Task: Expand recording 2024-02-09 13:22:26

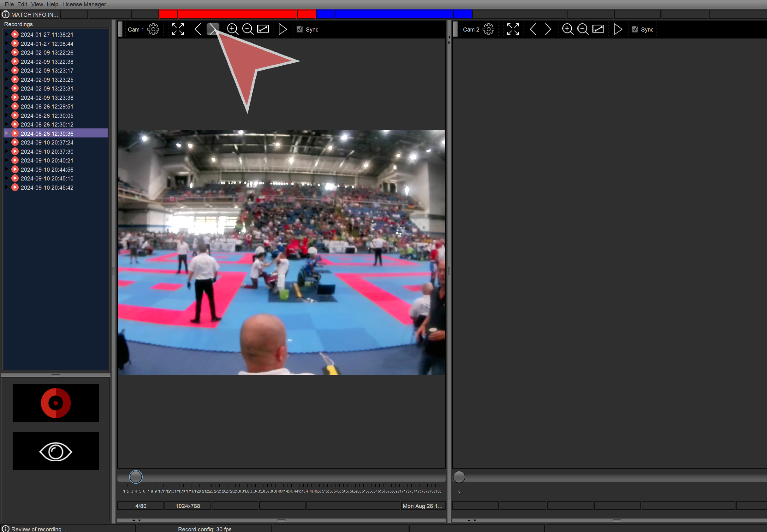Action: click(7, 52)
